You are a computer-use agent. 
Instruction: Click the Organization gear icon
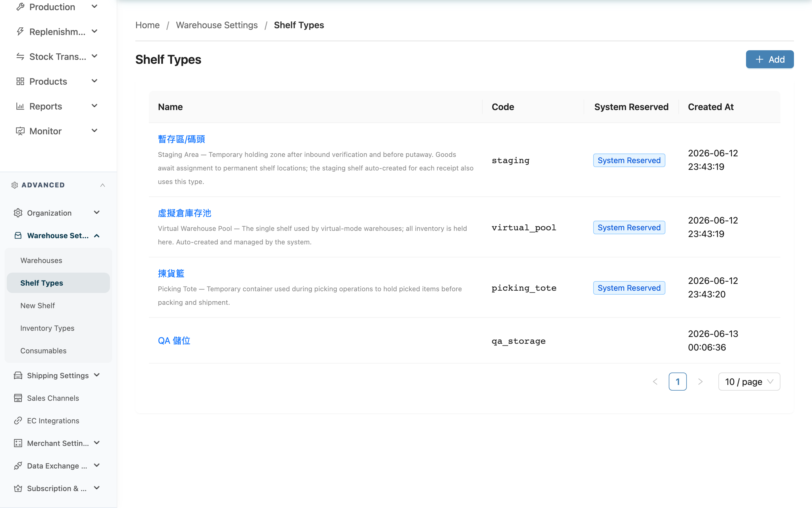point(18,213)
